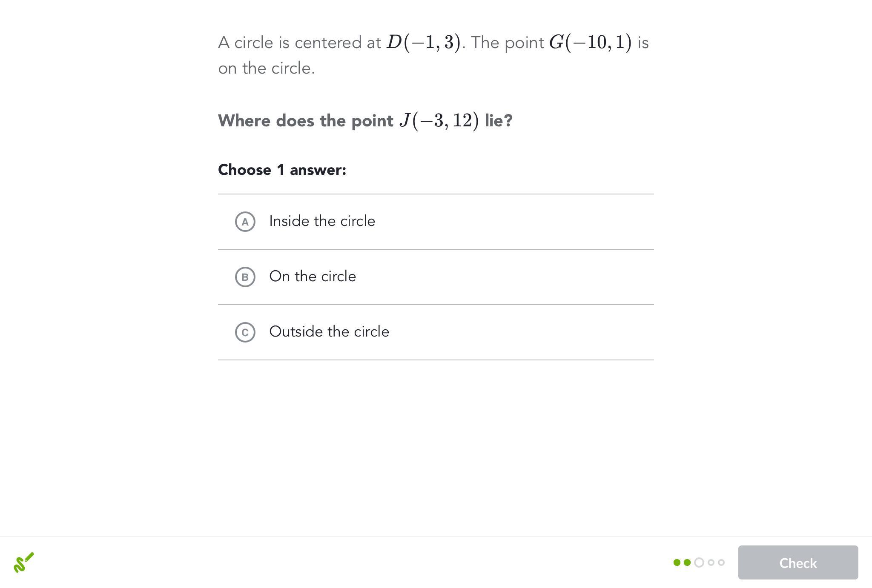This screenshot has width=872, height=588.
Task: Click the D(−1,3) center point expression
Action: point(423,43)
